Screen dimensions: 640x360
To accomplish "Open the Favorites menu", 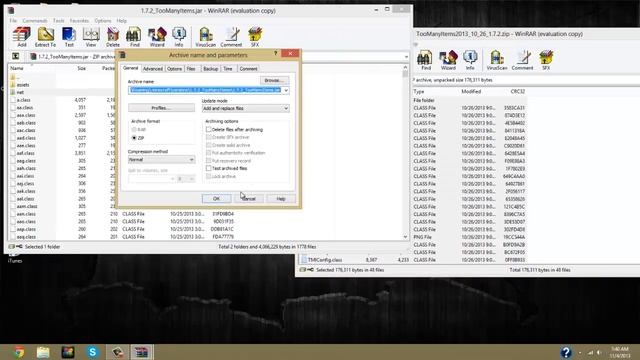I will 79,20.
